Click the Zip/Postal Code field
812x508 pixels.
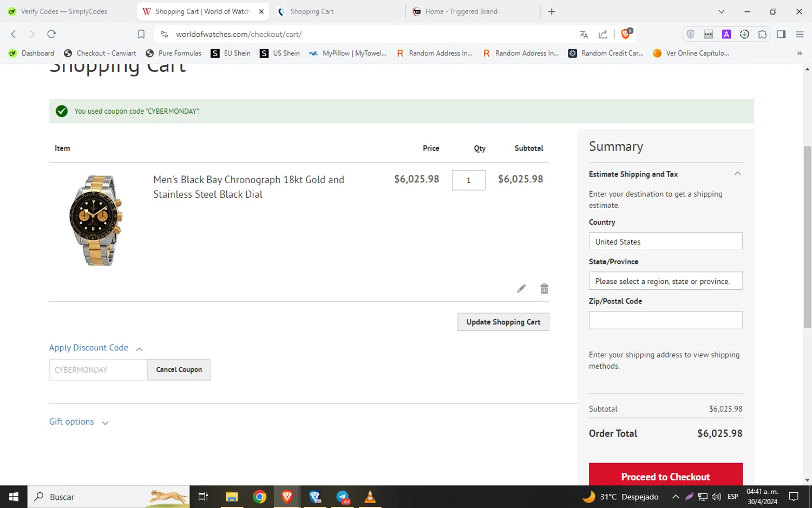[666, 320]
